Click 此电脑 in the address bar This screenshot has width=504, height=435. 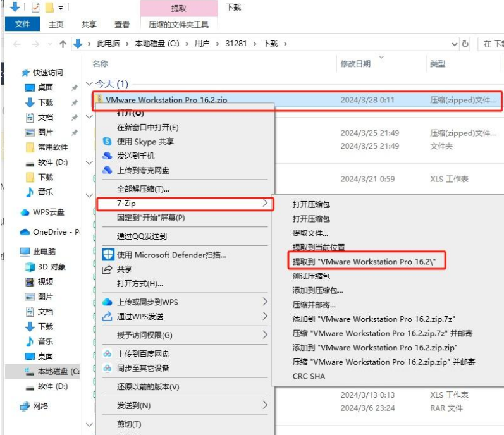108,44
